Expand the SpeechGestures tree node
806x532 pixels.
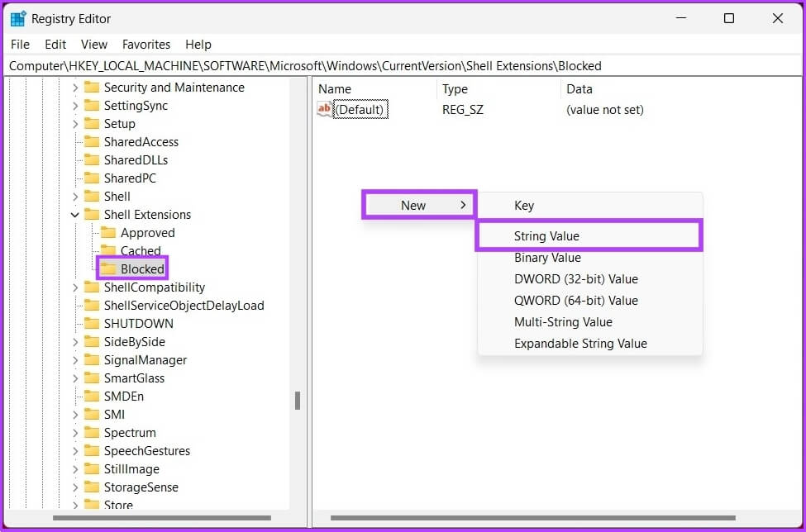click(75, 451)
